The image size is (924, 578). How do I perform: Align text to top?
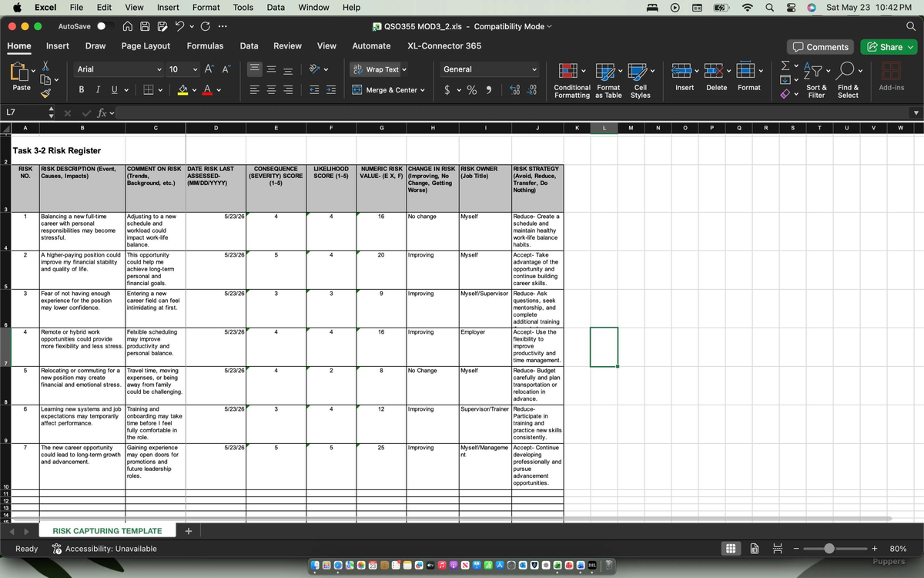pyautogui.click(x=255, y=69)
